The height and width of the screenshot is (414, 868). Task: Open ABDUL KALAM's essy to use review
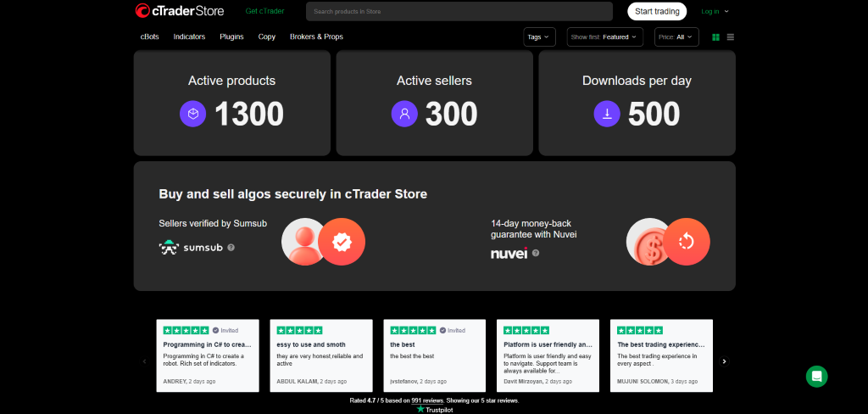point(321,355)
